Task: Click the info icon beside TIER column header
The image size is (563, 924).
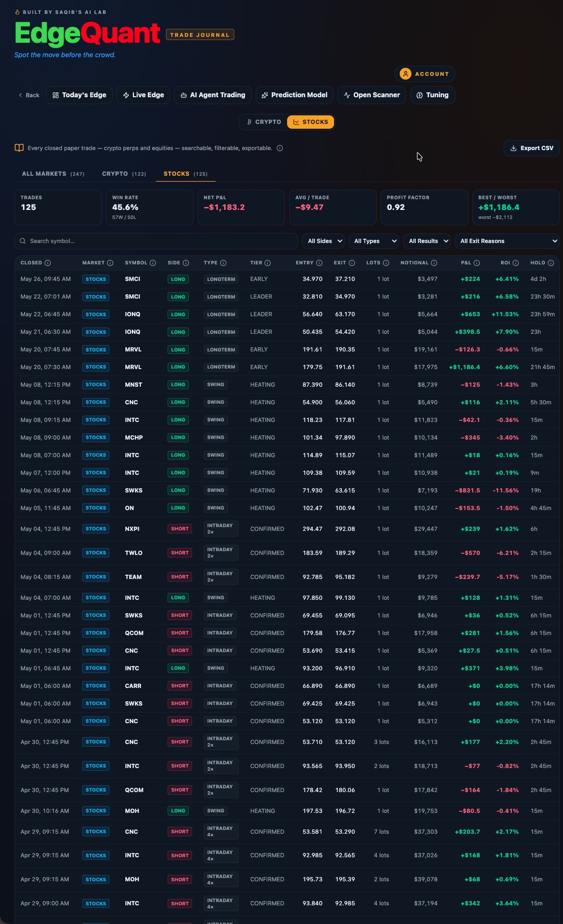Action: pos(267,263)
